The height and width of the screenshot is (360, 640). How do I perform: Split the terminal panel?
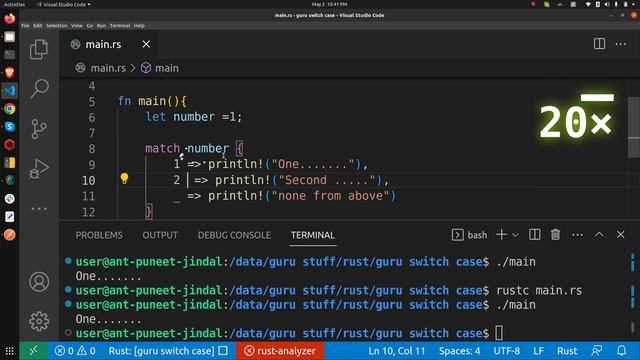[x=535, y=235]
